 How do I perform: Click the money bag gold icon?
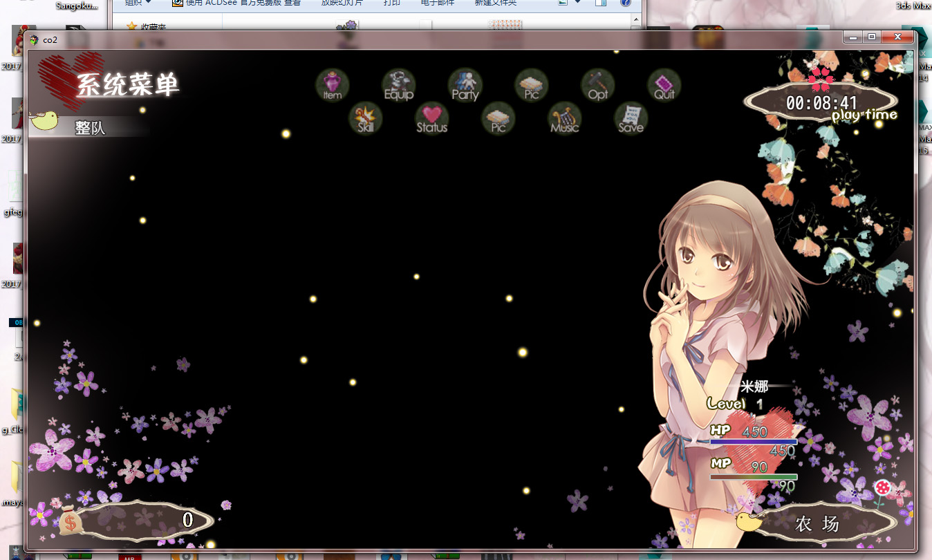point(70,520)
